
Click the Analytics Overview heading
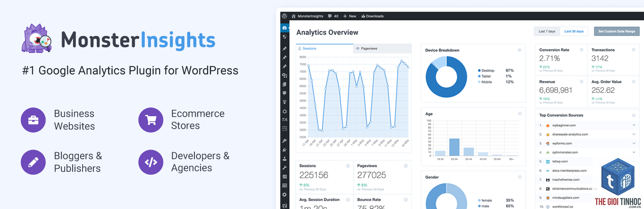[327, 32]
